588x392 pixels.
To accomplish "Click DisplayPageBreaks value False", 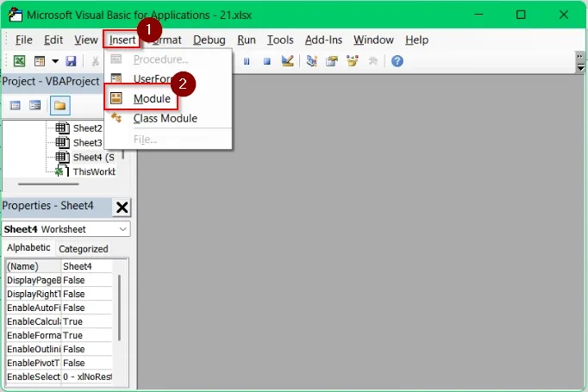I will 86,280.
